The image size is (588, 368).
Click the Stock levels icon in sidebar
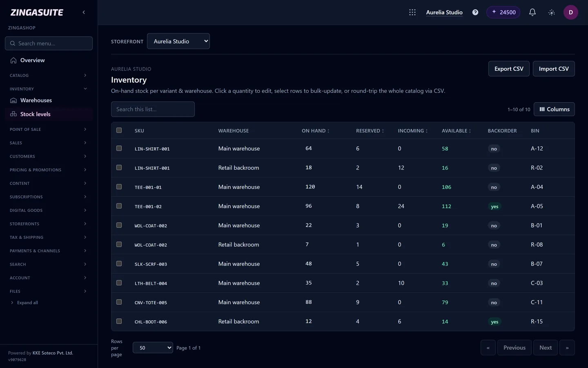point(13,114)
